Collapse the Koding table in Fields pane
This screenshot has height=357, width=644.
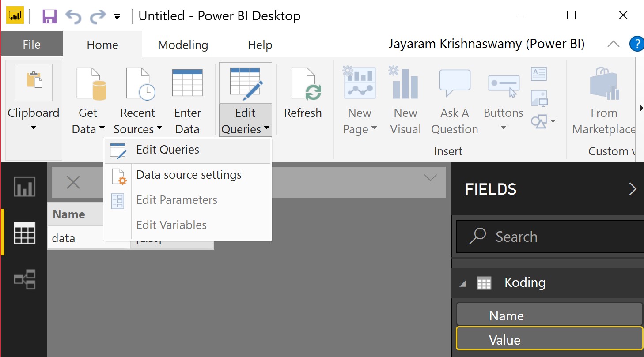[x=463, y=282]
